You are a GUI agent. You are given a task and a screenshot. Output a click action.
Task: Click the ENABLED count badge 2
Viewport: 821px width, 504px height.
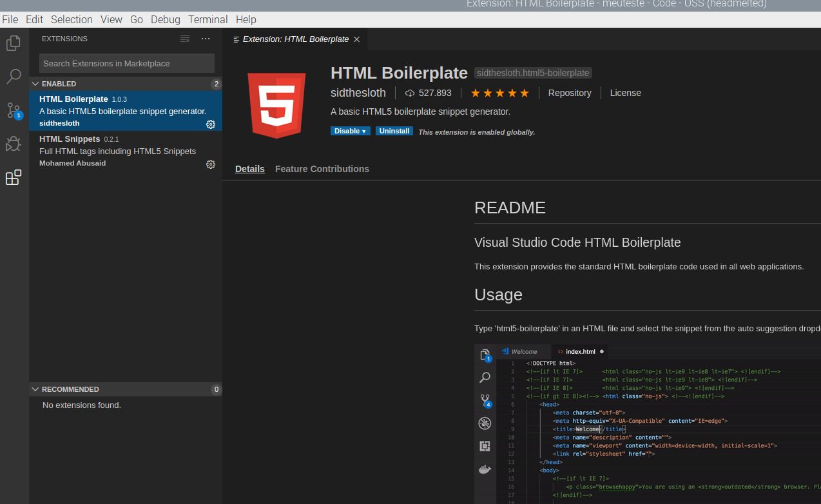point(217,84)
